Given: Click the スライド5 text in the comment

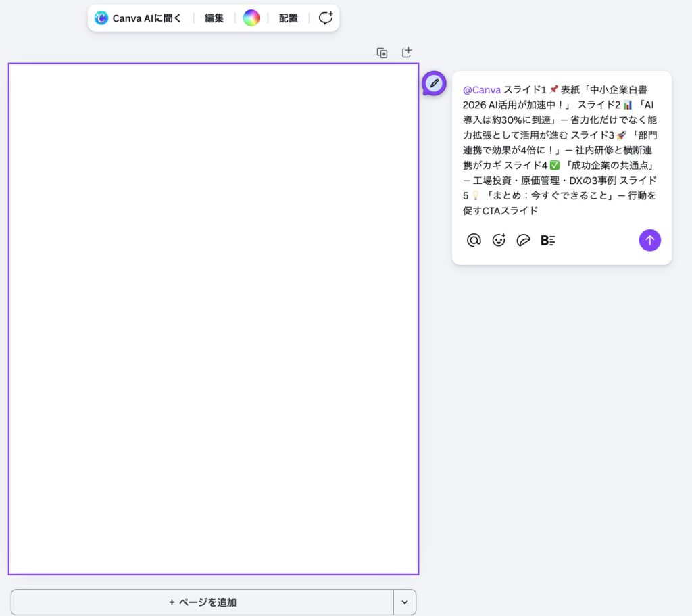Looking at the screenshot, I should (x=637, y=181).
